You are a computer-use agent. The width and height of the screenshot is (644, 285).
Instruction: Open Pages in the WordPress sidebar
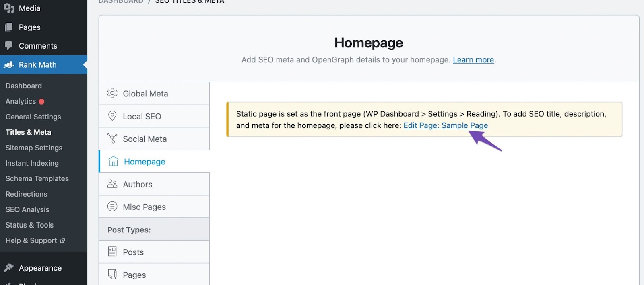click(x=43, y=27)
